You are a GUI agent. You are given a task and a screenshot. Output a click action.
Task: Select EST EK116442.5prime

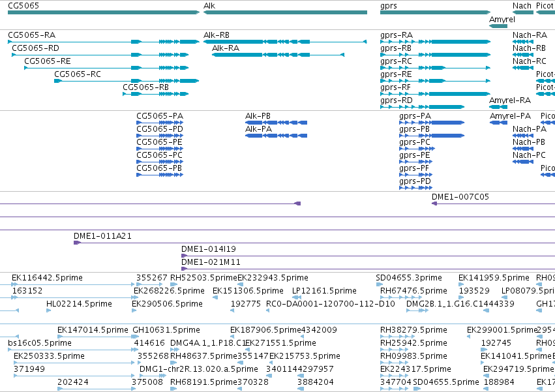tap(47, 278)
